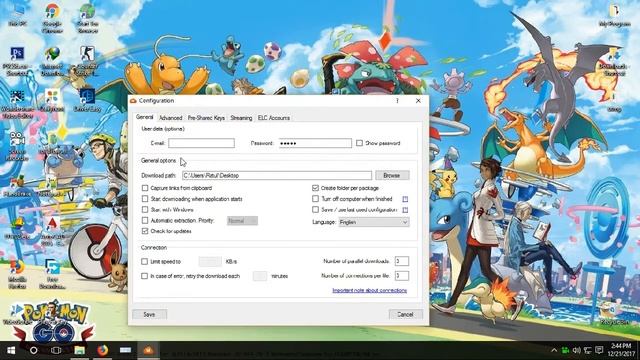Enable Show password checkbox
This screenshot has width=640, height=360.
(359, 143)
